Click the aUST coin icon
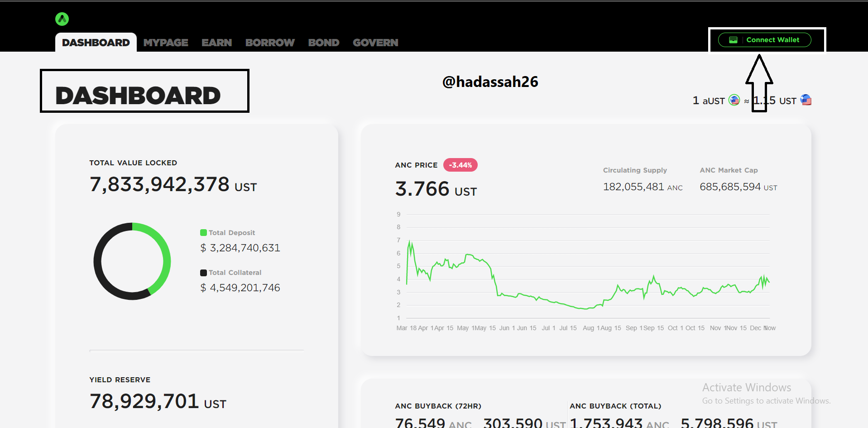This screenshot has width=868, height=428. [734, 100]
